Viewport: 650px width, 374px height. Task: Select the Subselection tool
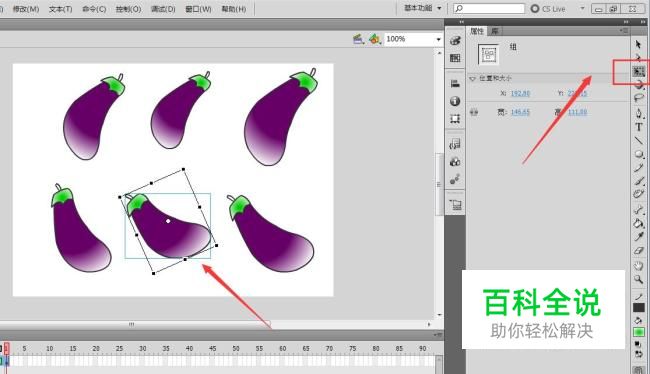coord(638,58)
